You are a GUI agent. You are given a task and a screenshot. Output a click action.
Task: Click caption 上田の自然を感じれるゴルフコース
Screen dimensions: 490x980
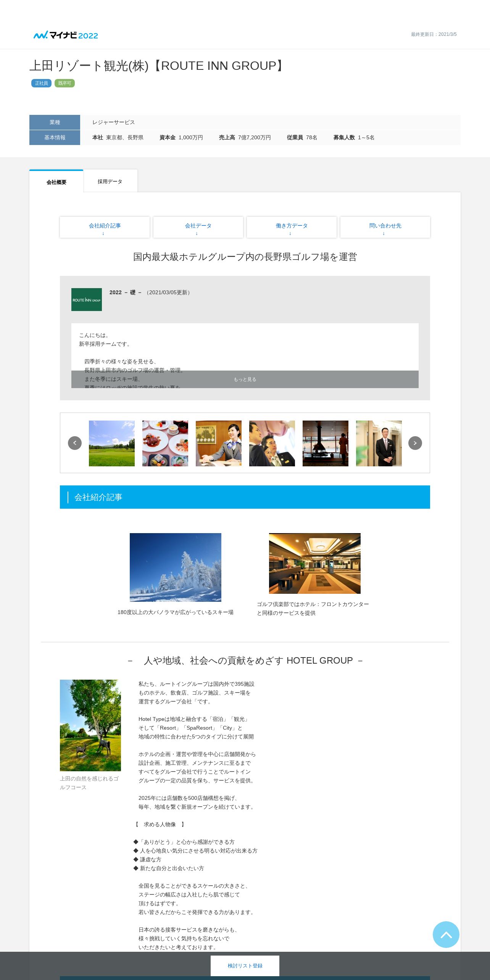(x=90, y=783)
